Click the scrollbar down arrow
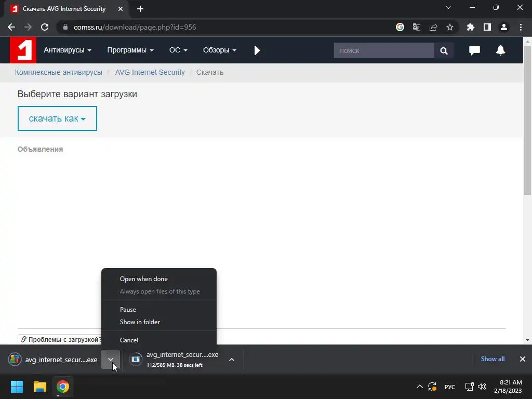 (527, 340)
